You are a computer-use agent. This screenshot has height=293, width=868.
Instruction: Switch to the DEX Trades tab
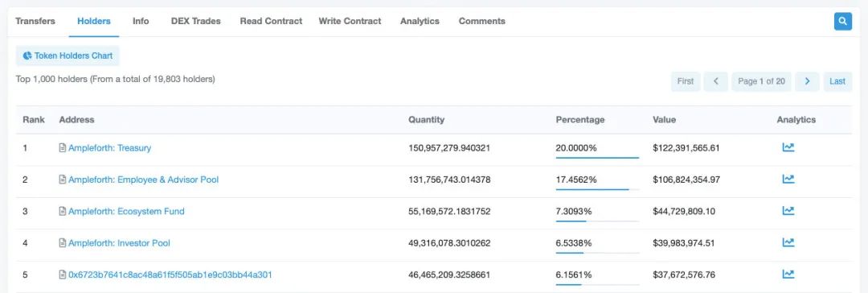point(196,21)
